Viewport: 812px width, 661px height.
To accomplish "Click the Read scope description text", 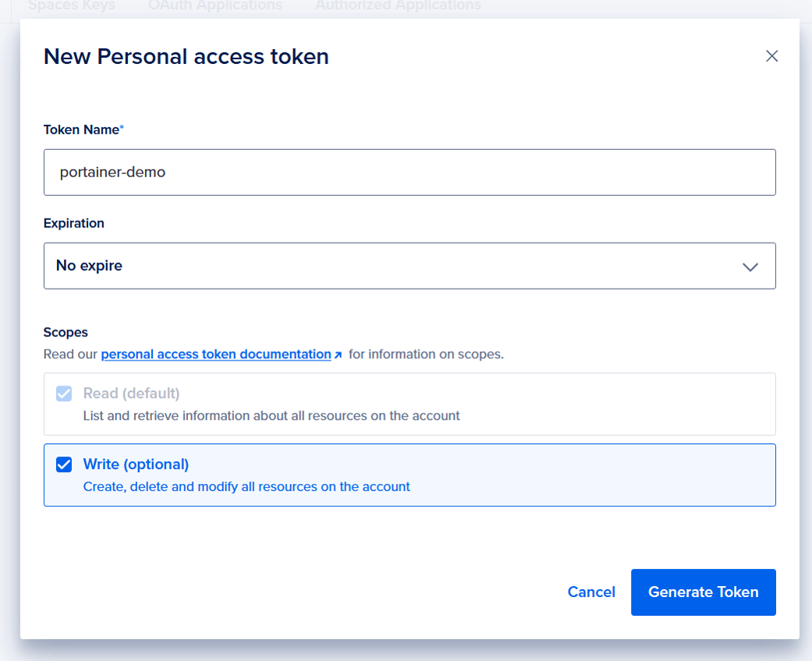I will pos(271,416).
